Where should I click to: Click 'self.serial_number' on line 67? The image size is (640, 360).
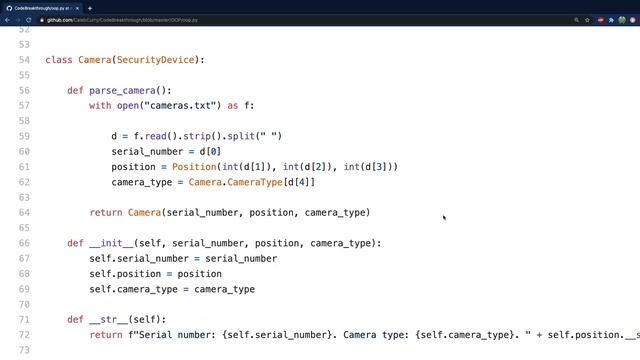click(139, 258)
